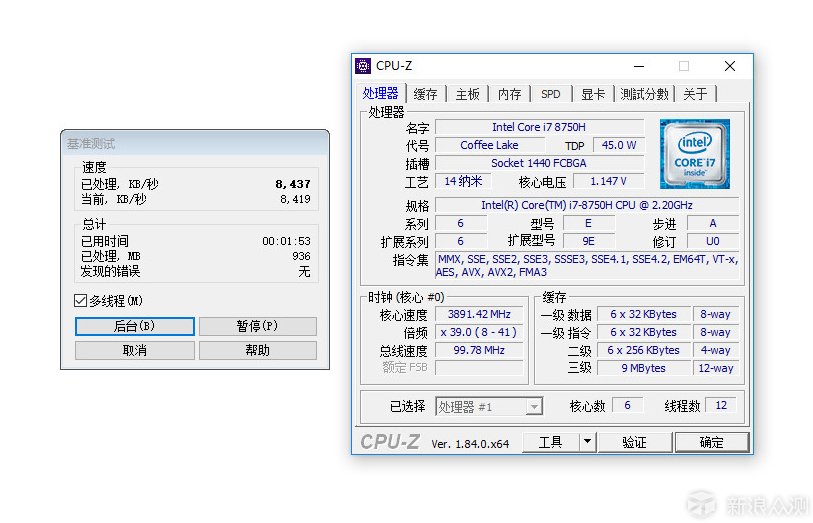Click the TDP value 45.0 W
Viewport: 813px width, 523px height.
pyautogui.click(x=619, y=145)
